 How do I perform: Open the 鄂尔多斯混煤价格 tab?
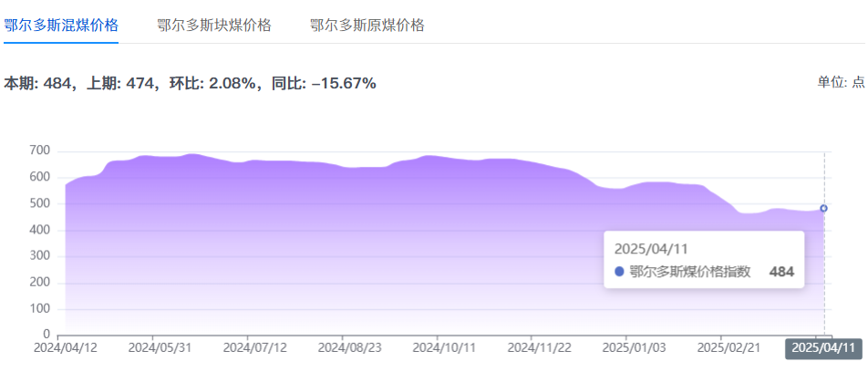61,26
